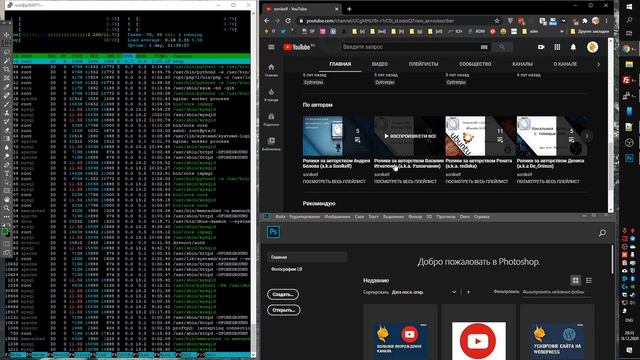The height and width of the screenshot is (360, 640).
Task: Open the YouTube account avatar menu
Action: coord(592,47)
